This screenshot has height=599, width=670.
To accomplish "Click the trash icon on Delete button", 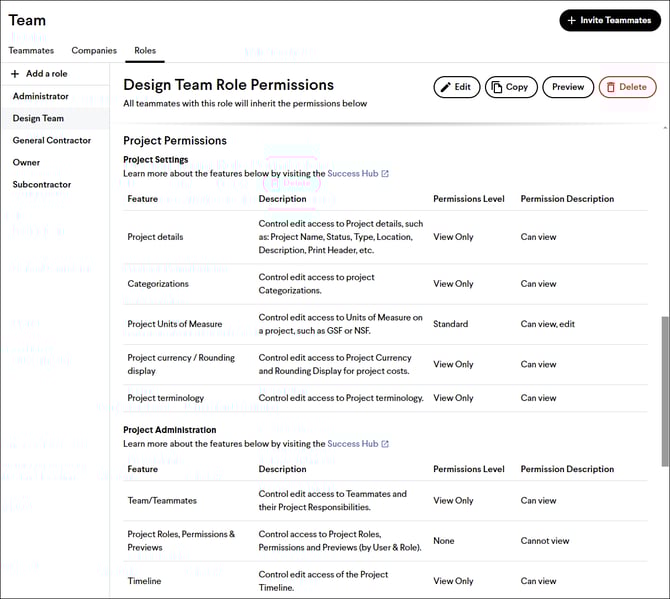I will tap(611, 87).
